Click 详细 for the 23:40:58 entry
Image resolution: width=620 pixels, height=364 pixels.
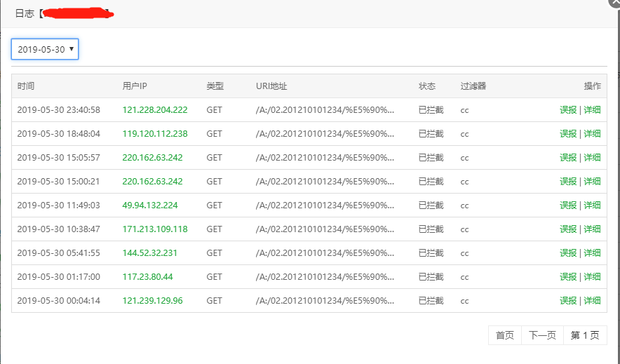(592, 109)
